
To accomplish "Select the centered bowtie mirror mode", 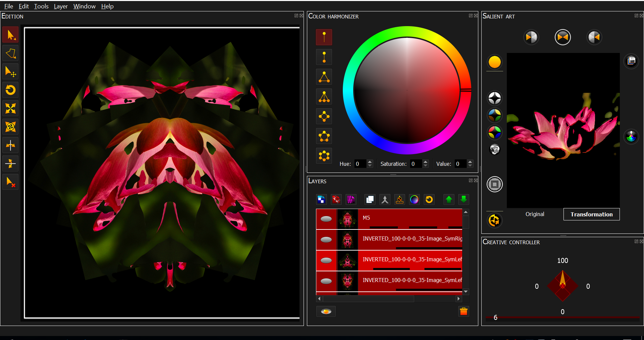I will [563, 37].
